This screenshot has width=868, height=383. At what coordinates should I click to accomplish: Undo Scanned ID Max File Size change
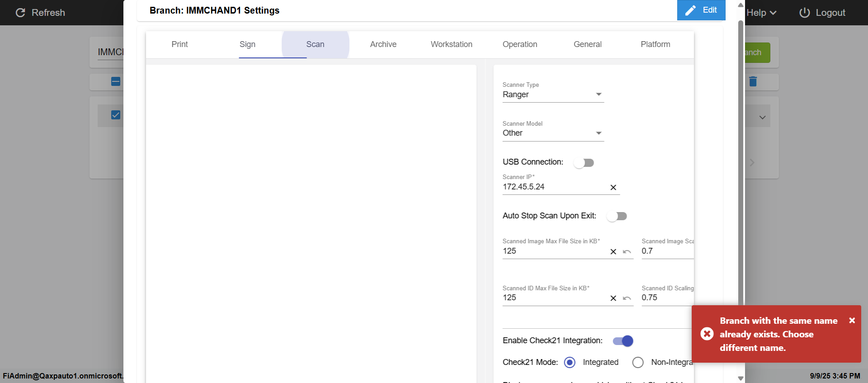[x=627, y=298]
